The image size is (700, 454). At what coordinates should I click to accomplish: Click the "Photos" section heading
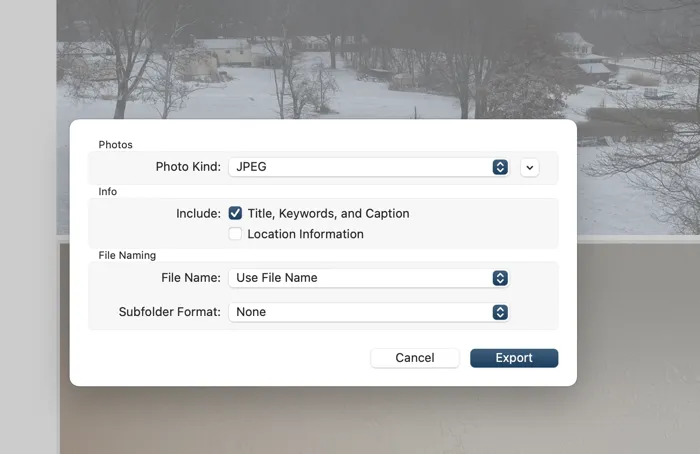coord(115,145)
